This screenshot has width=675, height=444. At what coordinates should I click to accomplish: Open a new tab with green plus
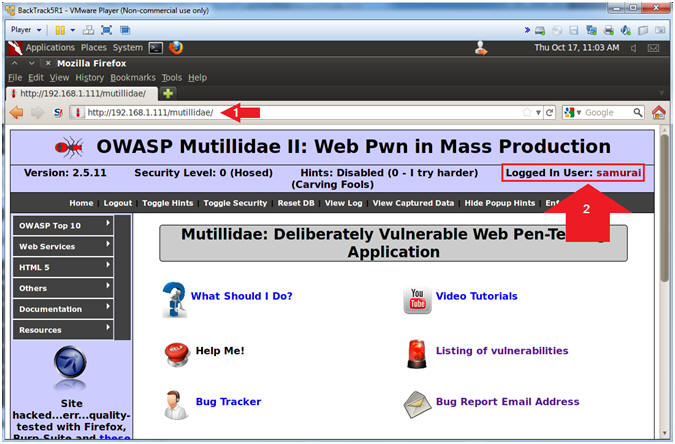point(168,93)
